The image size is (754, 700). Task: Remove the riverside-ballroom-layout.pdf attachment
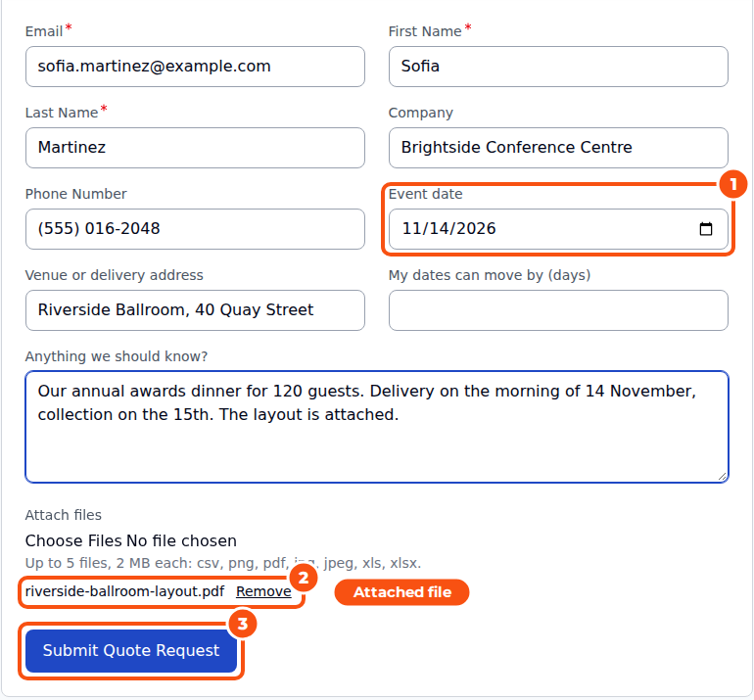coord(263,591)
